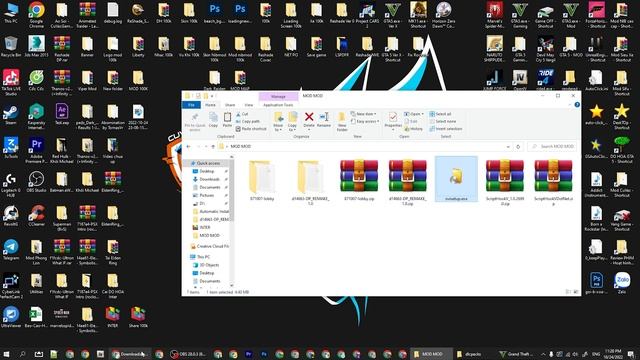
Task: Click the MOD MOD address bar path
Action: pyautogui.click(x=241, y=146)
